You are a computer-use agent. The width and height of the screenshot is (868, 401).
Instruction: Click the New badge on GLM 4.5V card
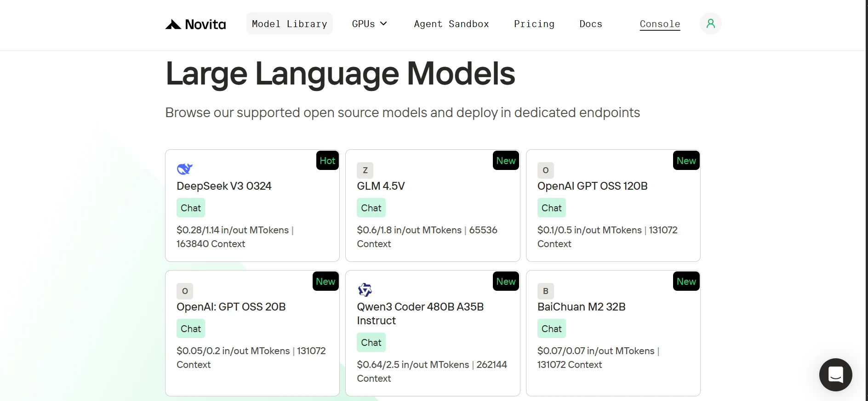(x=506, y=161)
